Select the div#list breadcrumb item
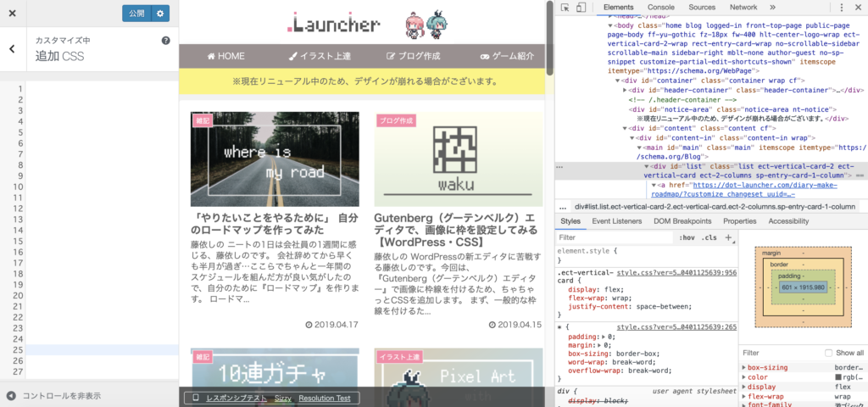Screen dimensions: 868x407 (x=715, y=207)
